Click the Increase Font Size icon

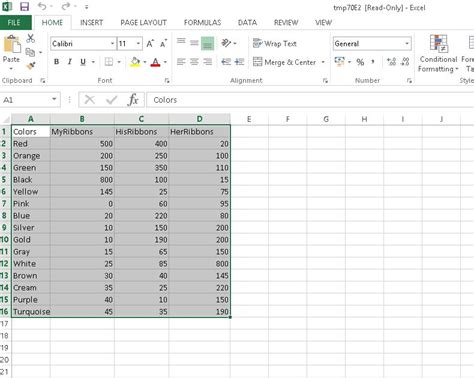point(150,44)
